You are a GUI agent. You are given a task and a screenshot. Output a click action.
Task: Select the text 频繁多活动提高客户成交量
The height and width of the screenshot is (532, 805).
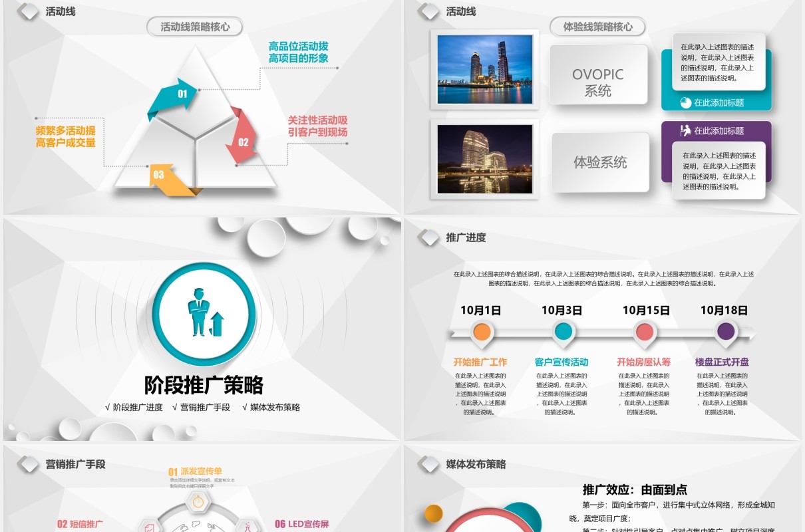coord(65,137)
